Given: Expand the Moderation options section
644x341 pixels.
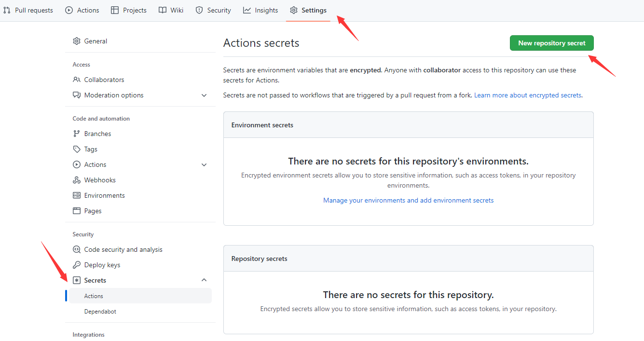Looking at the screenshot, I should [x=204, y=95].
